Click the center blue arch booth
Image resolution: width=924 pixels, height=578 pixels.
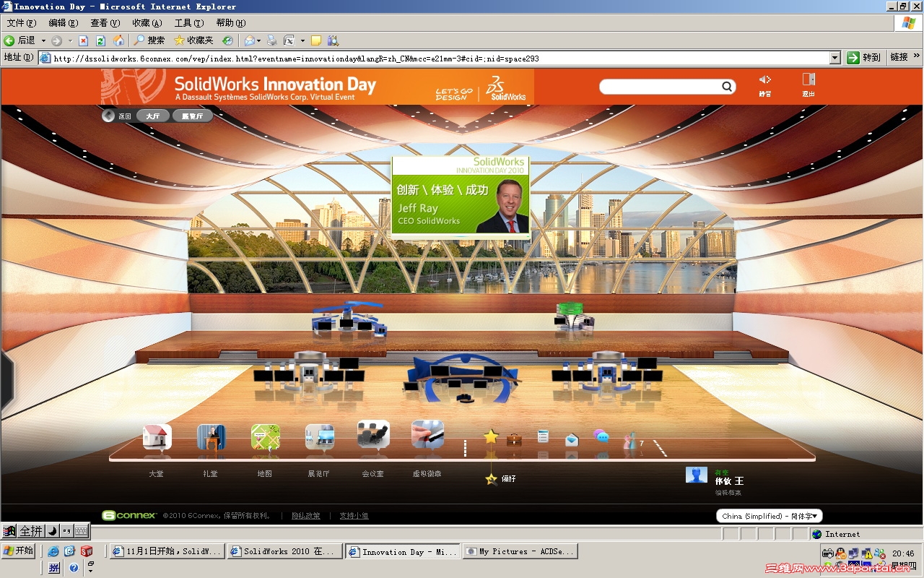(x=463, y=377)
